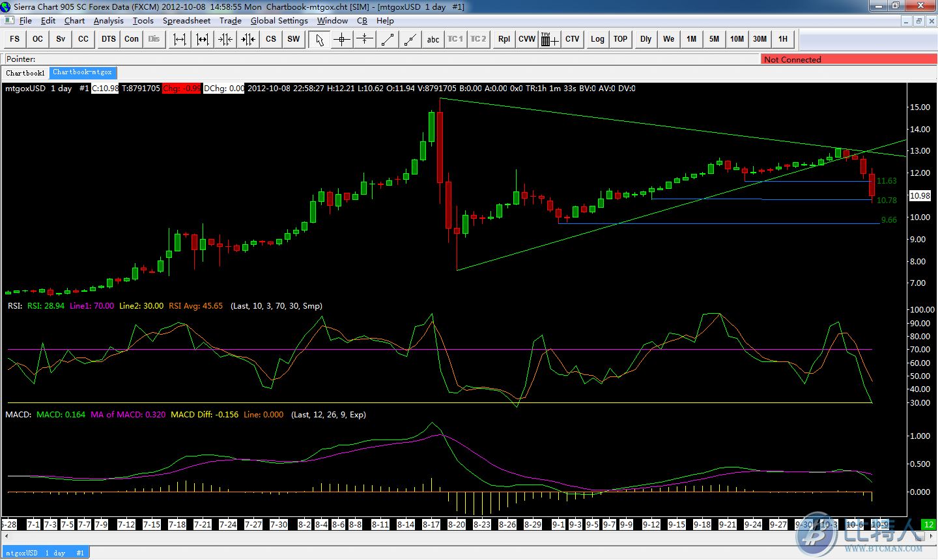Toggle Log scale button
The image size is (938, 560).
[597, 39]
